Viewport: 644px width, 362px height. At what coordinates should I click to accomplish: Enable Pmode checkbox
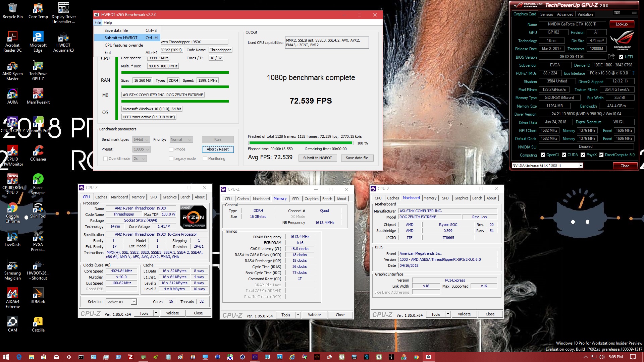point(171,149)
